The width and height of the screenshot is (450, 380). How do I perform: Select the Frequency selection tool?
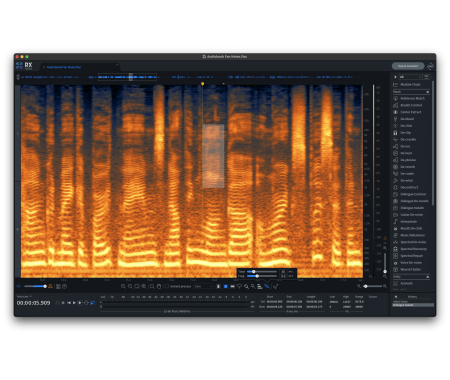pyautogui.click(x=232, y=286)
